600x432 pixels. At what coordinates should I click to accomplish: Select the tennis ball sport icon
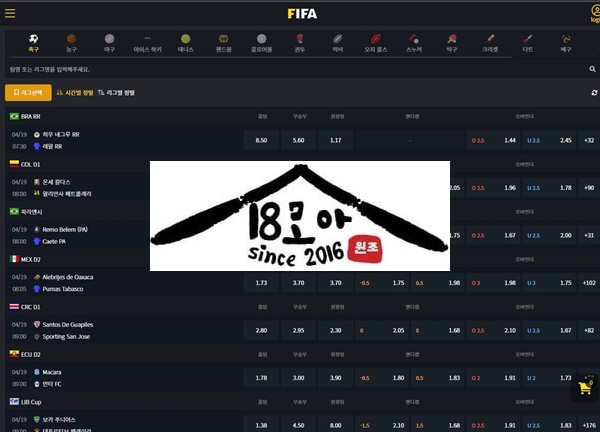[x=186, y=39]
